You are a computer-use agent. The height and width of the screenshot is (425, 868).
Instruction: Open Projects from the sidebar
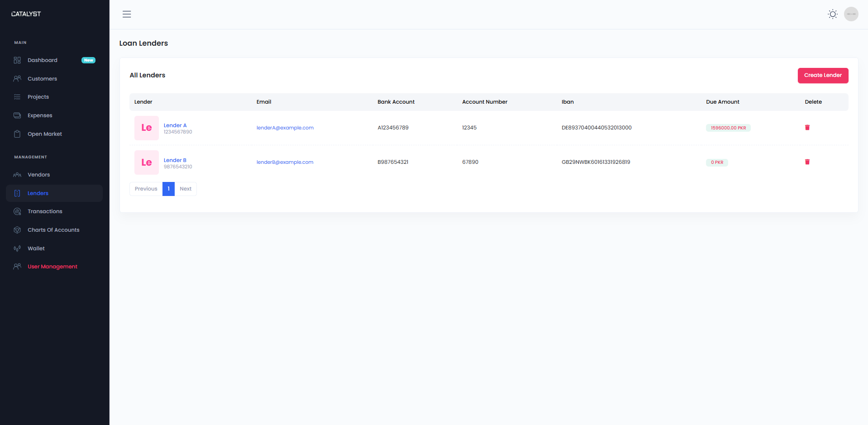[x=38, y=97]
